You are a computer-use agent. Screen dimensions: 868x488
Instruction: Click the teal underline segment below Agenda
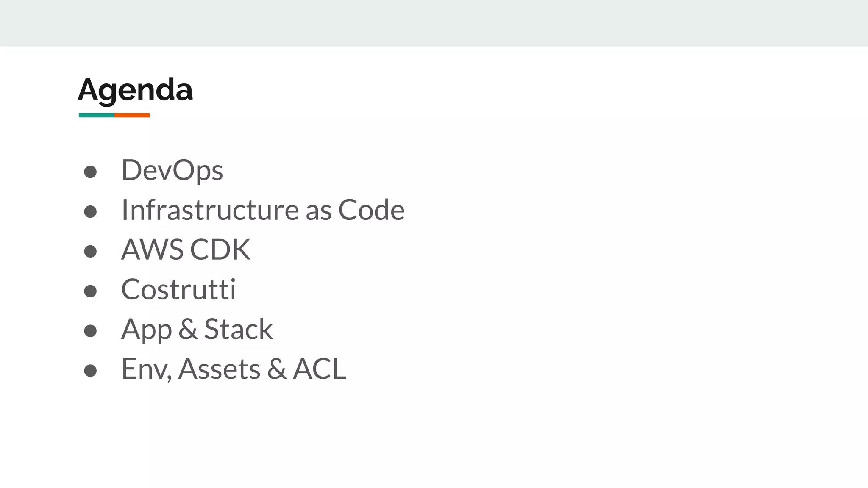pyautogui.click(x=96, y=115)
